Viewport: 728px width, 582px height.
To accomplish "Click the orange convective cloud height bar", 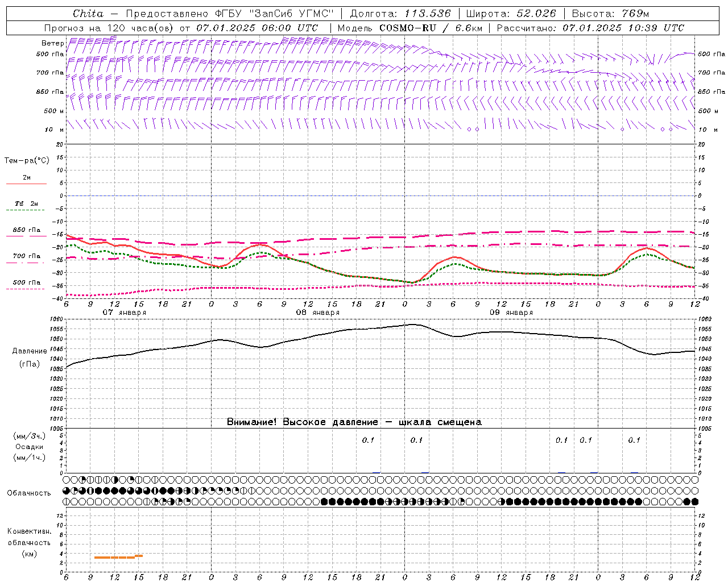I will coord(118,556).
